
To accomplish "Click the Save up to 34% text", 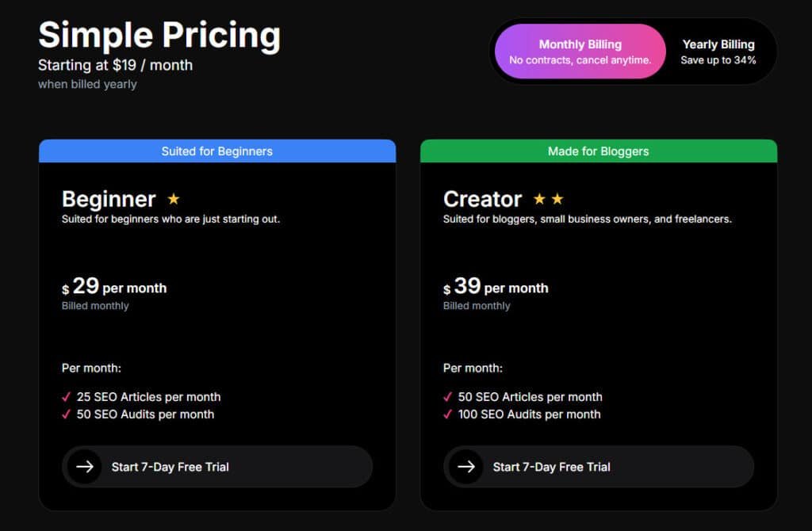I will click(718, 60).
